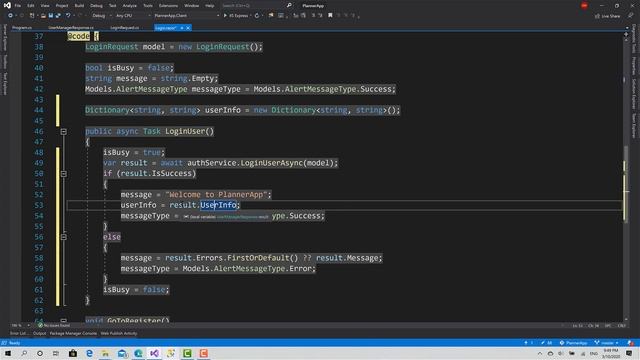The width and height of the screenshot is (640, 360).
Task: Open the master branch selector
Action: click(607, 343)
